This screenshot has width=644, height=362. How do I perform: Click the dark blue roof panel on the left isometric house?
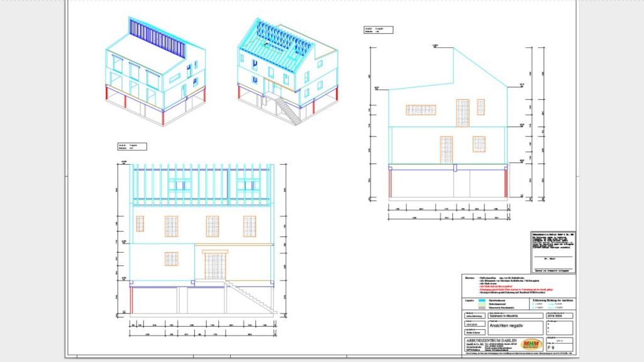pos(158,38)
